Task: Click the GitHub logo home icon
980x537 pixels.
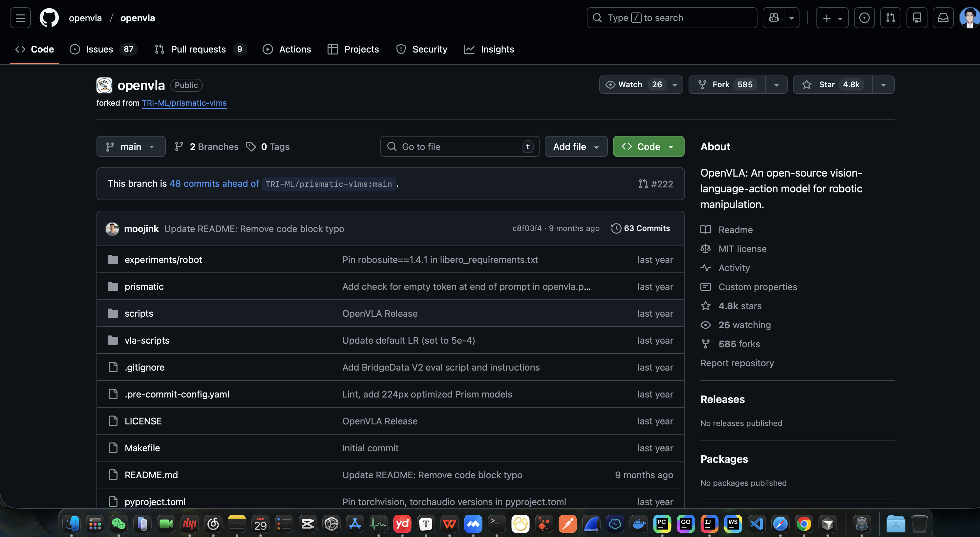Action: click(x=50, y=18)
